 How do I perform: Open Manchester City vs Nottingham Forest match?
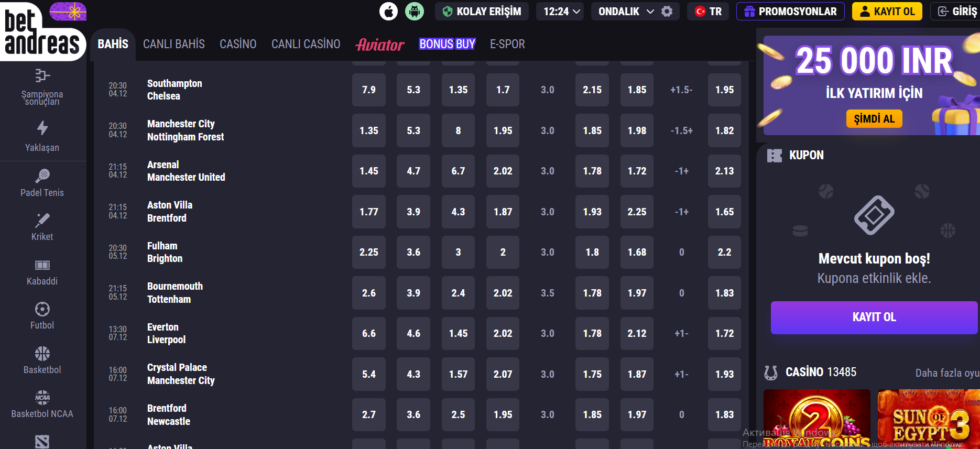point(186,130)
